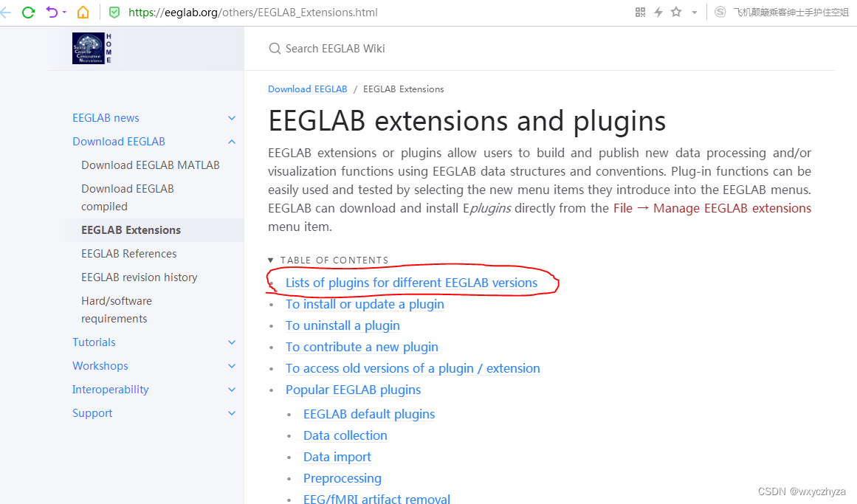Click the undo/restore page arrow icon
Screen dimensions: 857x504
coord(52,12)
